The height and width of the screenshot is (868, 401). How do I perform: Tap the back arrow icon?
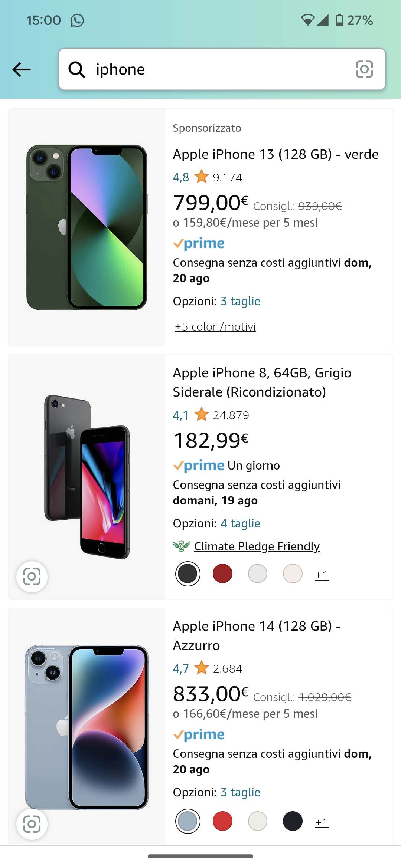click(x=22, y=69)
